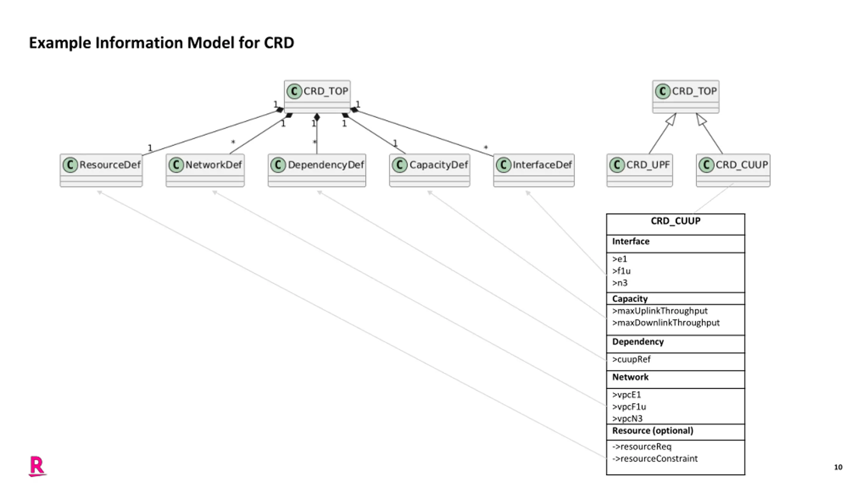The height and width of the screenshot is (488, 868).
Task: Select the CRD_UPF class name
Action: (x=648, y=165)
